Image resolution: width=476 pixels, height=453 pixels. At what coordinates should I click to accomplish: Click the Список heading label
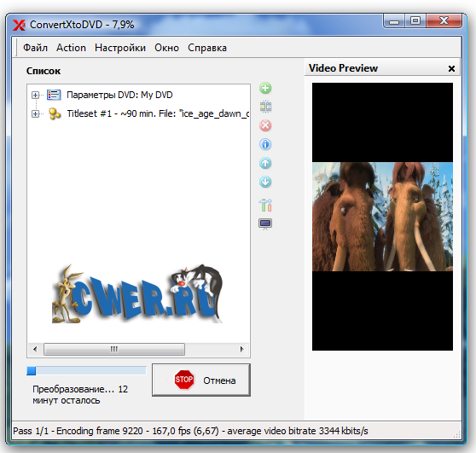click(44, 71)
